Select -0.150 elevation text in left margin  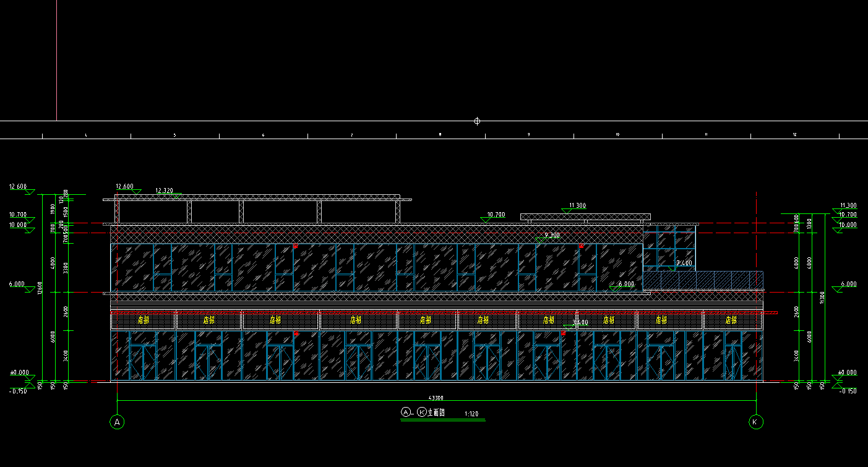click(x=18, y=391)
